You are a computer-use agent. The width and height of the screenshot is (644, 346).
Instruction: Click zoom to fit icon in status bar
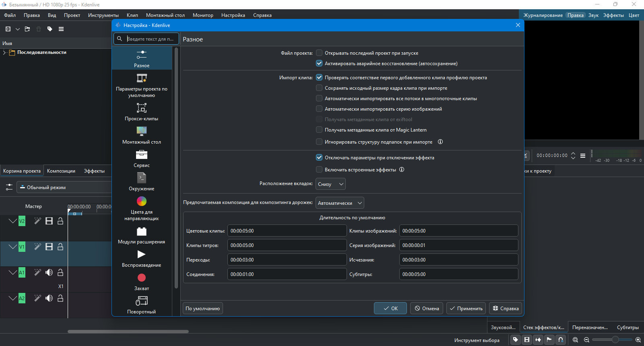[x=576, y=340]
